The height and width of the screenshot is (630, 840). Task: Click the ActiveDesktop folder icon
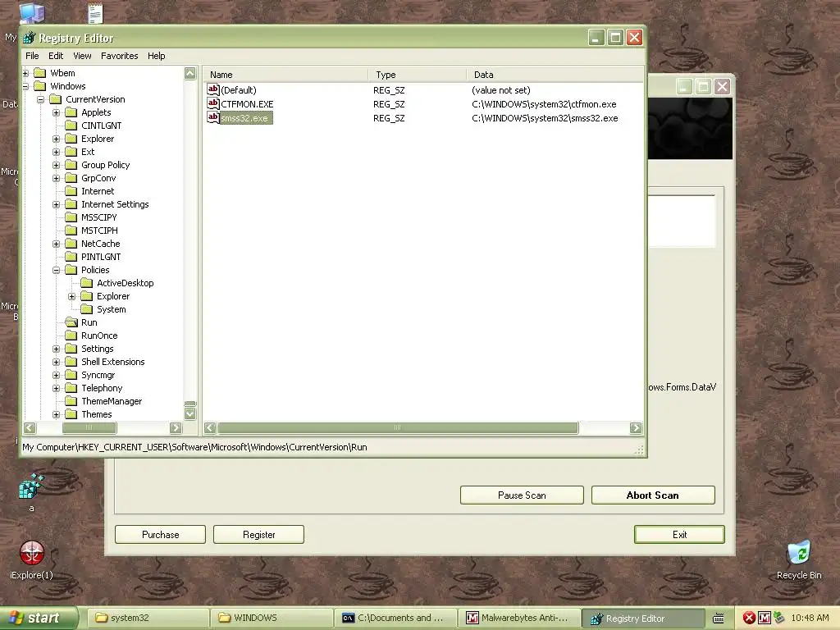coord(87,283)
